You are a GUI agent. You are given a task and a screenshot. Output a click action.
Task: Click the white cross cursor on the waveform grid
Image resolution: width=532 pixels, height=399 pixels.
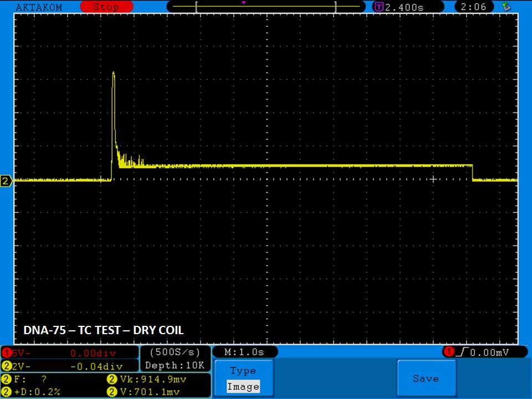(x=433, y=179)
